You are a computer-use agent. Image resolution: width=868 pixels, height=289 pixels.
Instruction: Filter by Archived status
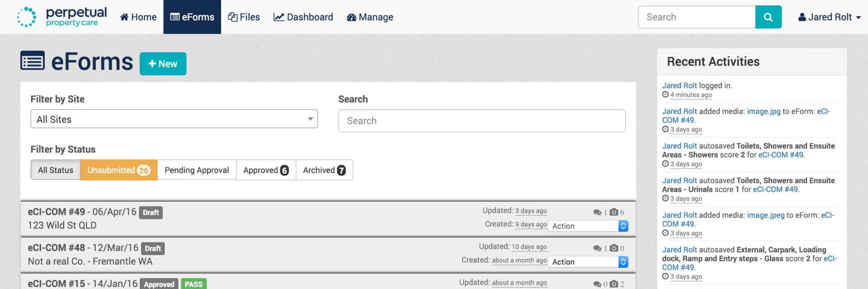[x=324, y=170]
